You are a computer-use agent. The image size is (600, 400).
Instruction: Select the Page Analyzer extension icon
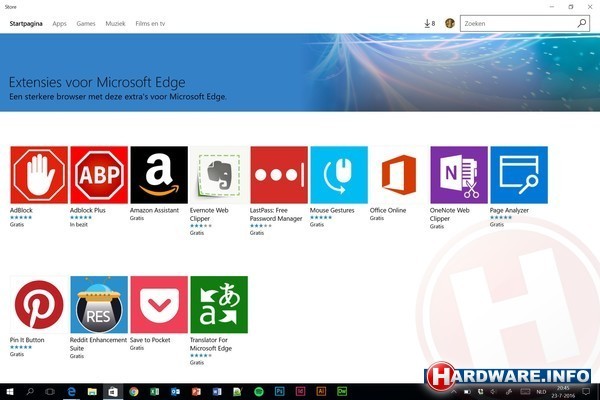519,175
